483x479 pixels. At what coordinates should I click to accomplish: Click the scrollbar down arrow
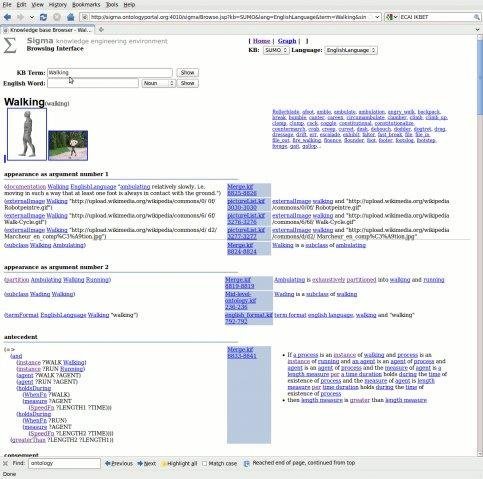(480, 454)
